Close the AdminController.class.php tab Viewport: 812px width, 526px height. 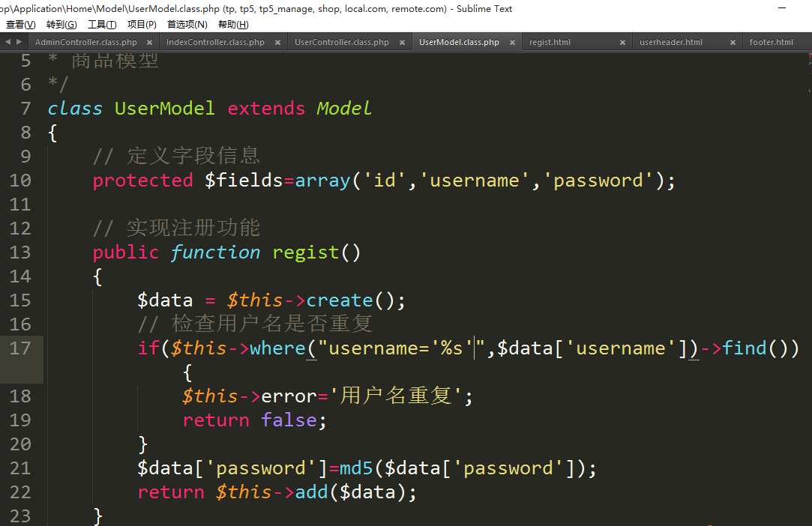pos(150,43)
